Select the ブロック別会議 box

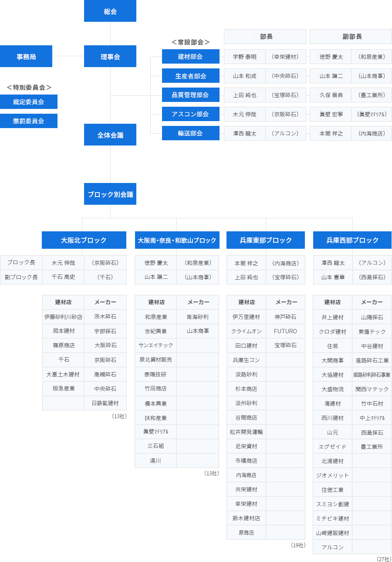tap(110, 194)
